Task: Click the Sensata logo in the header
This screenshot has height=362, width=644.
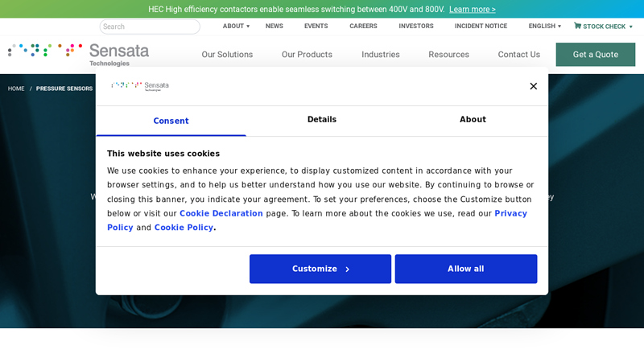Action: click(79, 54)
